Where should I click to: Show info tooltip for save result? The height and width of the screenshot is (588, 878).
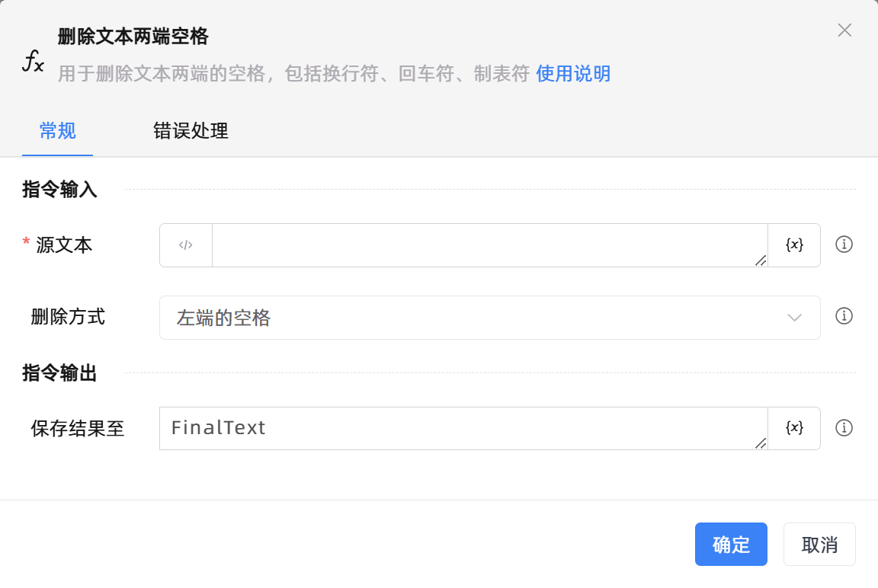tap(844, 428)
